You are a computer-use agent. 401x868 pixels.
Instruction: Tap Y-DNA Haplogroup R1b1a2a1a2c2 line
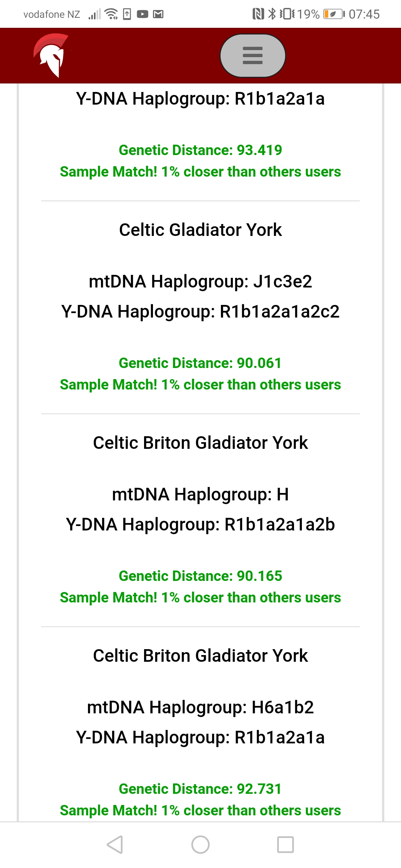[x=200, y=312]
